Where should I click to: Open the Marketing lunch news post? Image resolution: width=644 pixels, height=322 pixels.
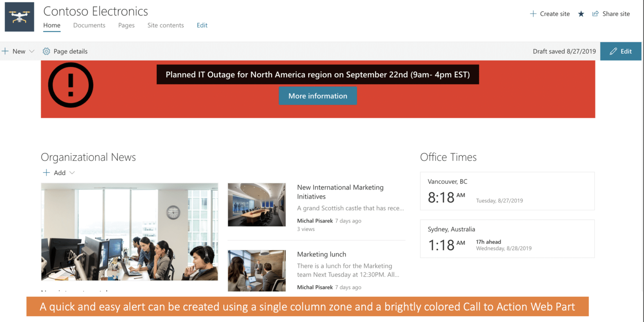coord(322,254)
